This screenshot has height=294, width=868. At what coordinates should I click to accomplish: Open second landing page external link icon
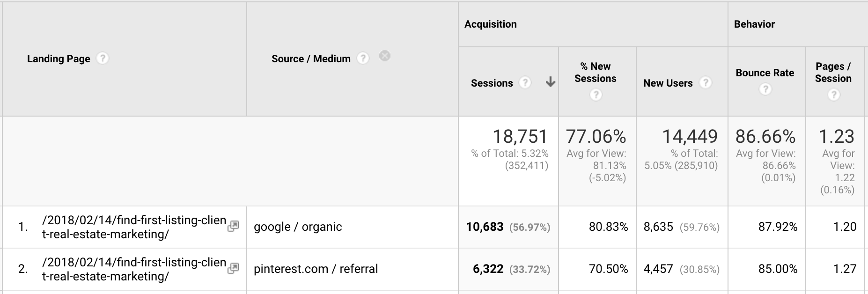pos(233,268)
